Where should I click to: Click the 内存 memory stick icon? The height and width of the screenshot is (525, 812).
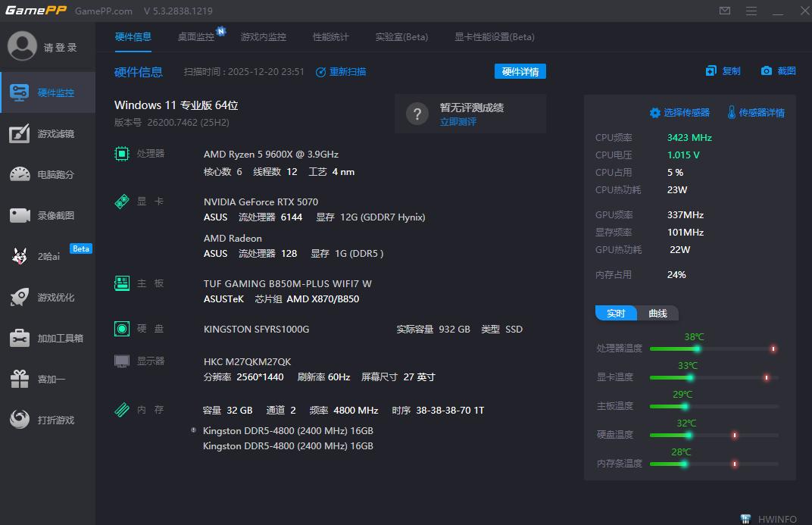(122, 410)
